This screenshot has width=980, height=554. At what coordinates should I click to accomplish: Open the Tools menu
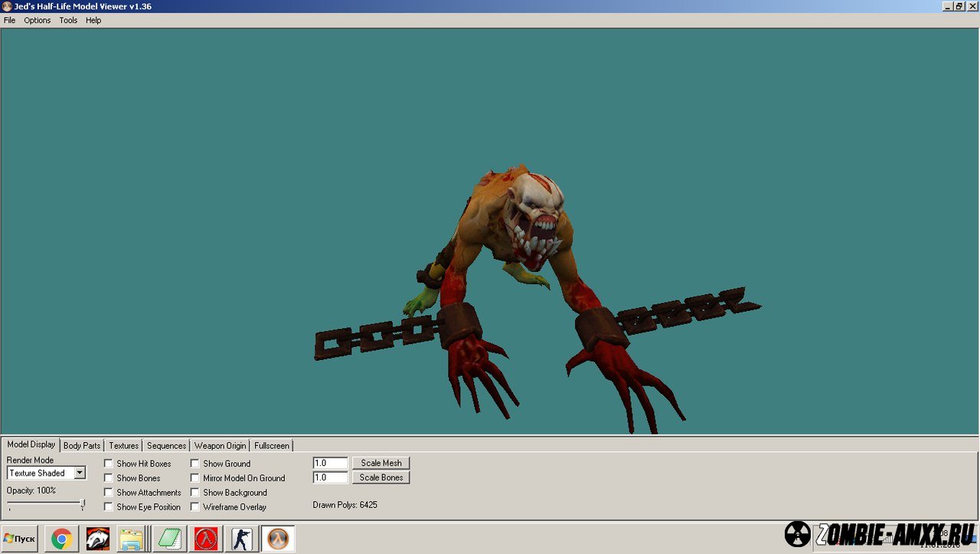68,21
